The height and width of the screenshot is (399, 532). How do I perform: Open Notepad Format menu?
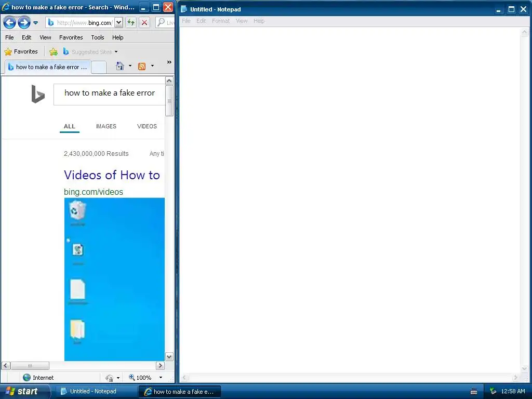[220, 21]
